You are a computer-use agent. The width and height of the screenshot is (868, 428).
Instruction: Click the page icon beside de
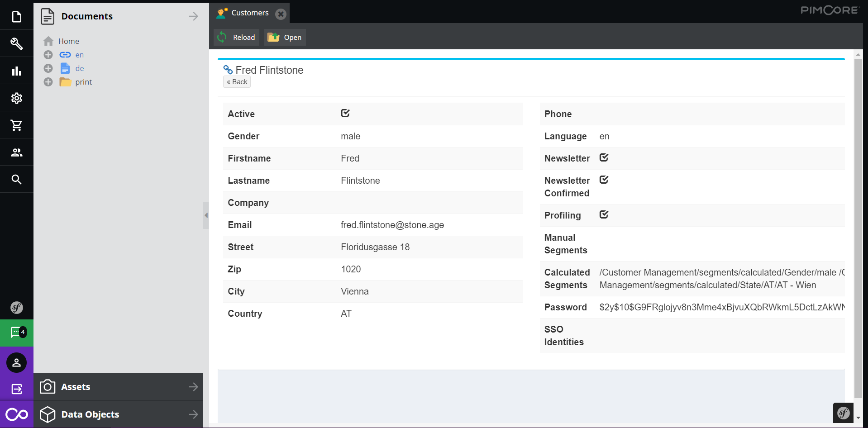[65, 68]
